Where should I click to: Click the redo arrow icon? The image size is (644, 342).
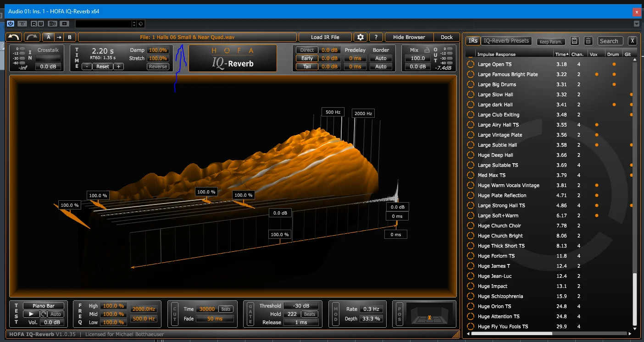pos(32,37)
